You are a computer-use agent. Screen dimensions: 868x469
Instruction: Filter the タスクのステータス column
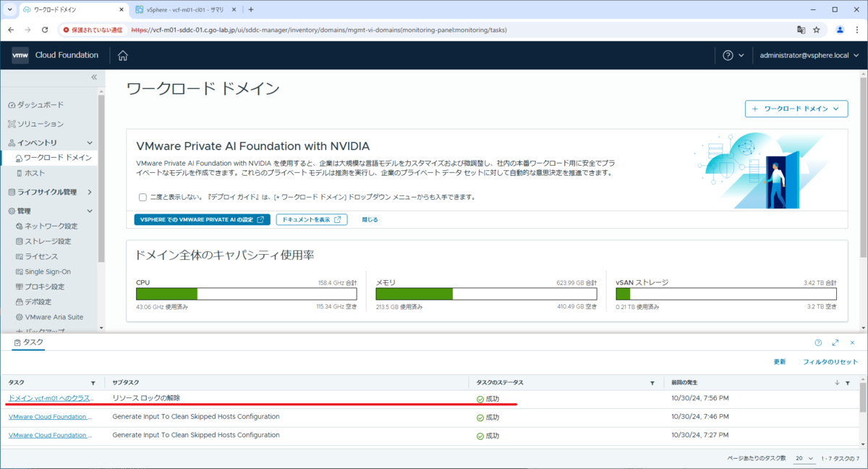(652, 383)
